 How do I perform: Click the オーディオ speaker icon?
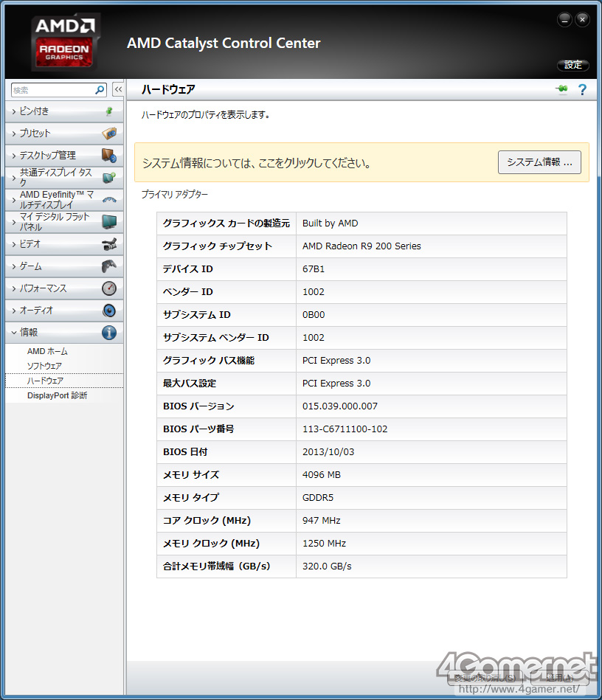(109, 311)
